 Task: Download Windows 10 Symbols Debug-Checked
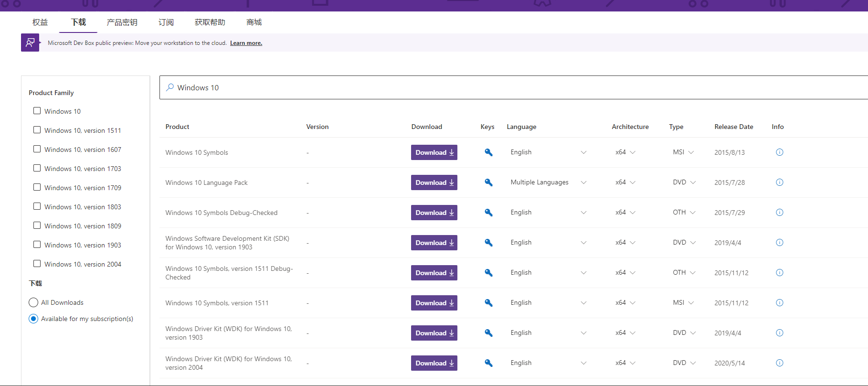pyautogui.click(x=434, y=213)
